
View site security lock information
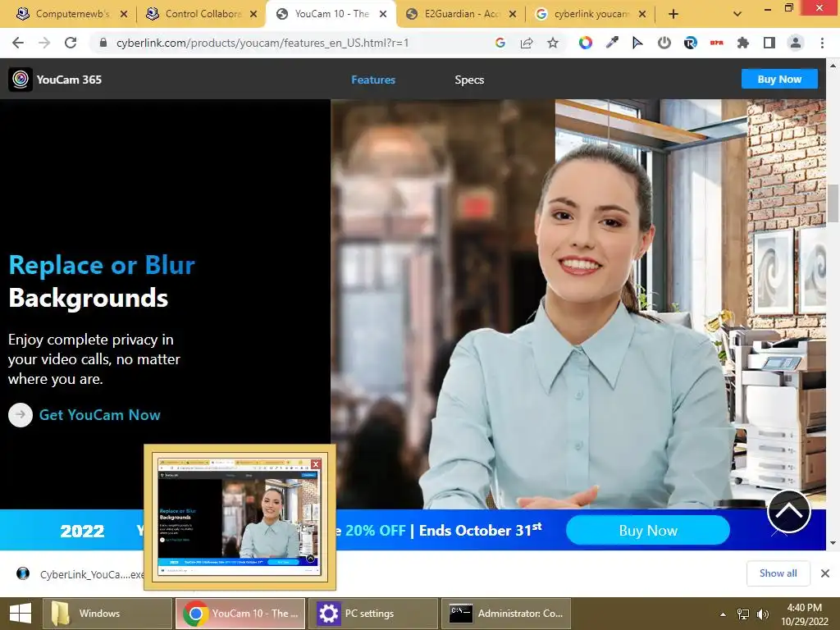[x=103, y=43]
